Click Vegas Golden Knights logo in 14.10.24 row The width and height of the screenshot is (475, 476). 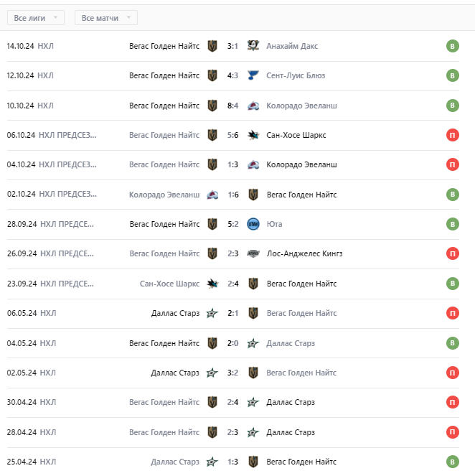212,46
